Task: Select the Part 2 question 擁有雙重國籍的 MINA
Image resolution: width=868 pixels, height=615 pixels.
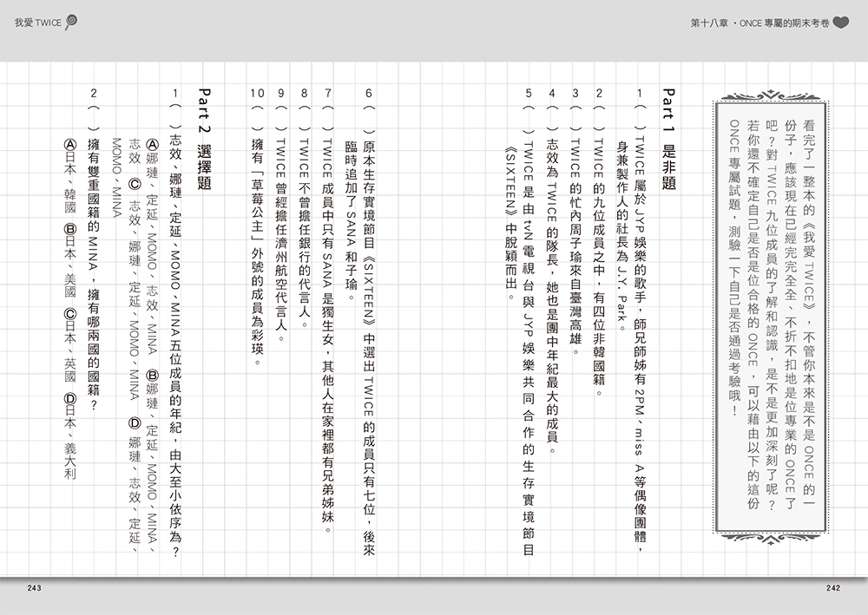Action: coord(94,274)
